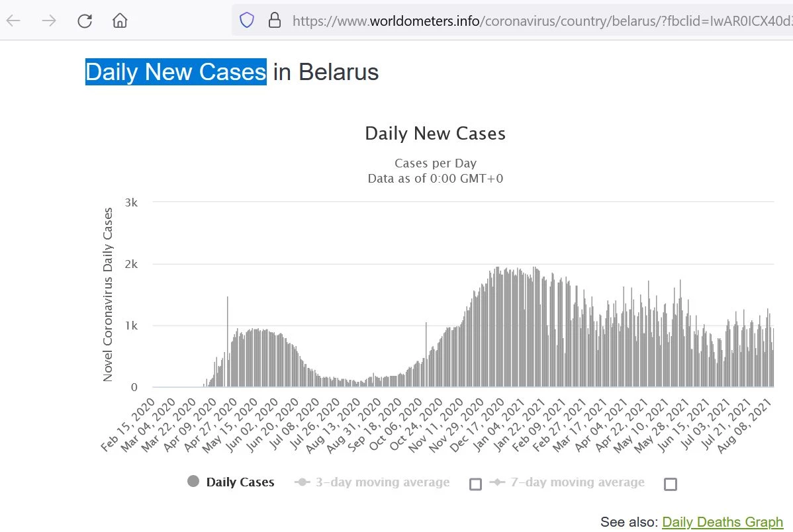Image resolution: width=793 pixels, height=532 pixels.
Task: Open the Daily Deaths Graph link
Action: tap(722, 522)
